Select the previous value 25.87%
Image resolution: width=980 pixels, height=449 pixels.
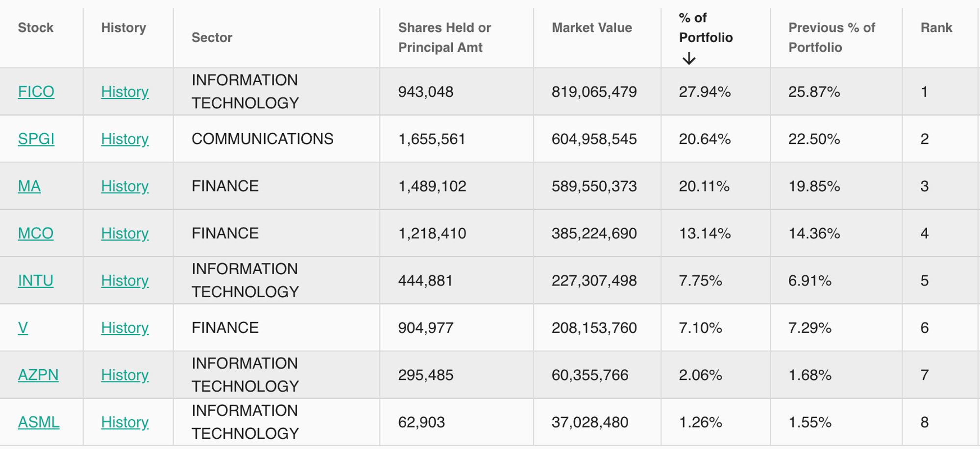point(814,92)
